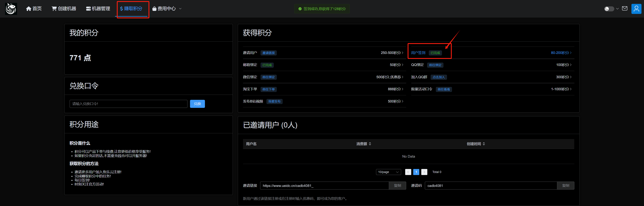
Task: Focus the 请输入兑换口令 input field
Action: [128, 104]
